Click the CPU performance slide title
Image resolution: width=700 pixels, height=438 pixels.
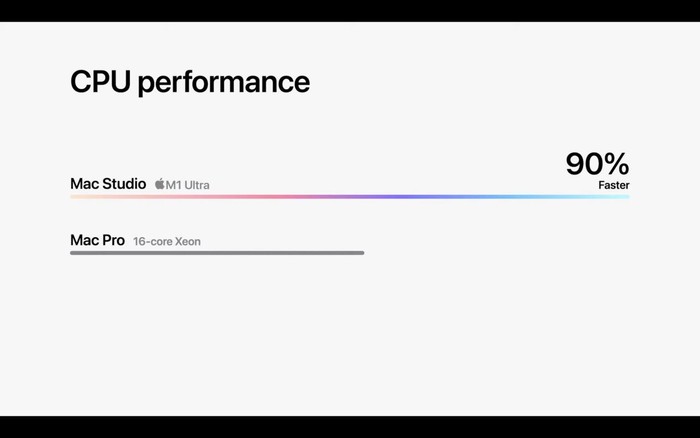190,82
